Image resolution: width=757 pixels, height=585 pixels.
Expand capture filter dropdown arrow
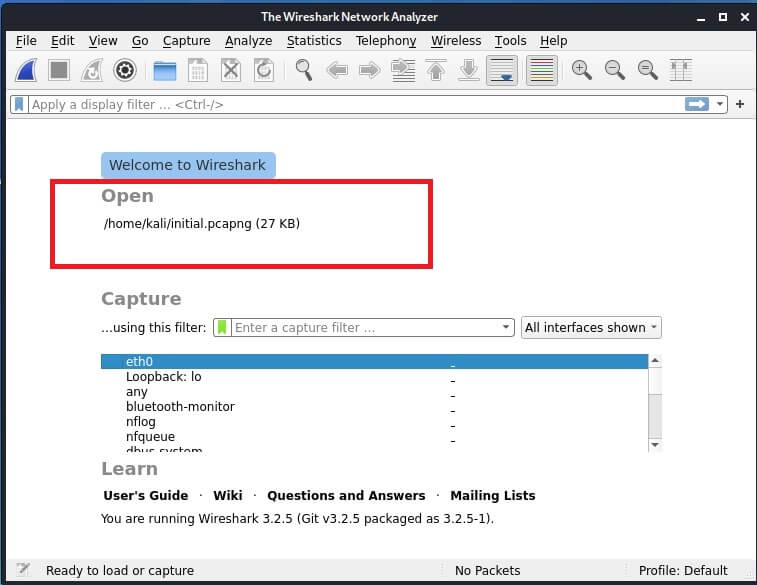tap(505, 327)
